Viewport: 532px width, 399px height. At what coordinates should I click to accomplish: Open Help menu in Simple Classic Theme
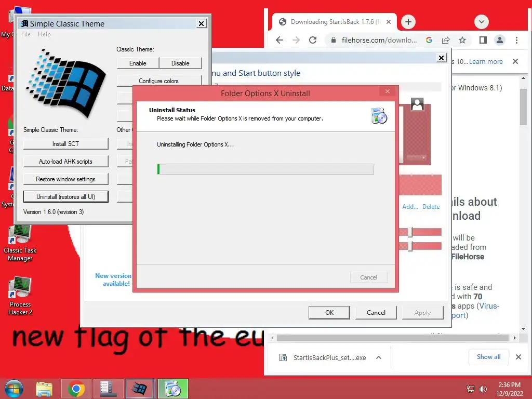(44, 34)
